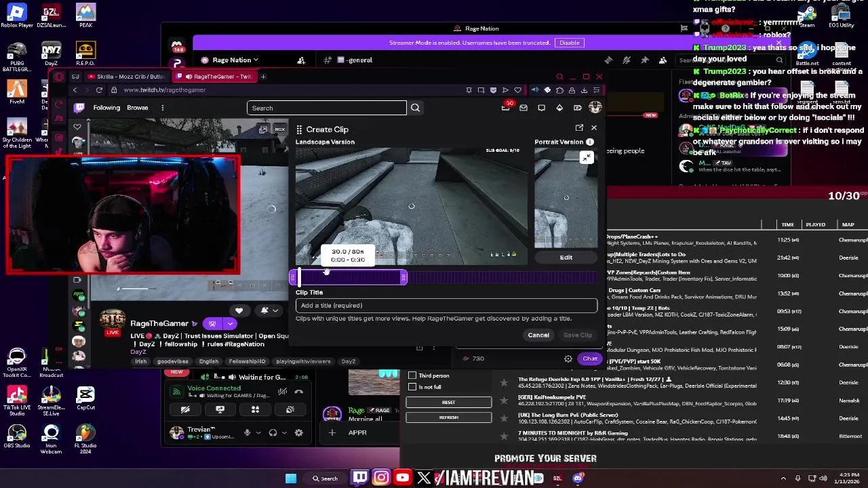Click the unselected clip timeline area
This screenshot has width=868, height=488.
(x=502, y=277)
